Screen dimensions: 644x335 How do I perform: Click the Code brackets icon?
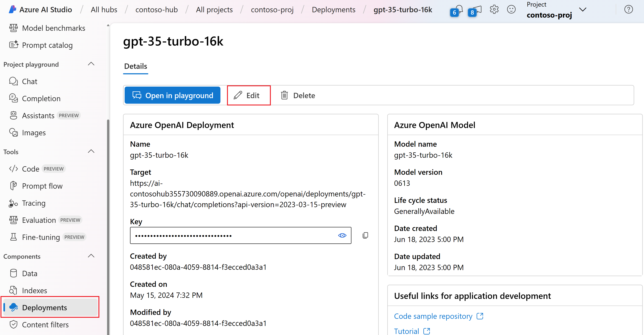coord(14,169)
